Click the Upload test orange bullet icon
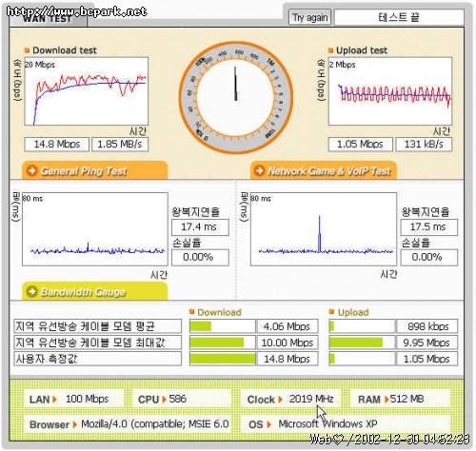Screen dimensions: 476x451 point(330,50)
